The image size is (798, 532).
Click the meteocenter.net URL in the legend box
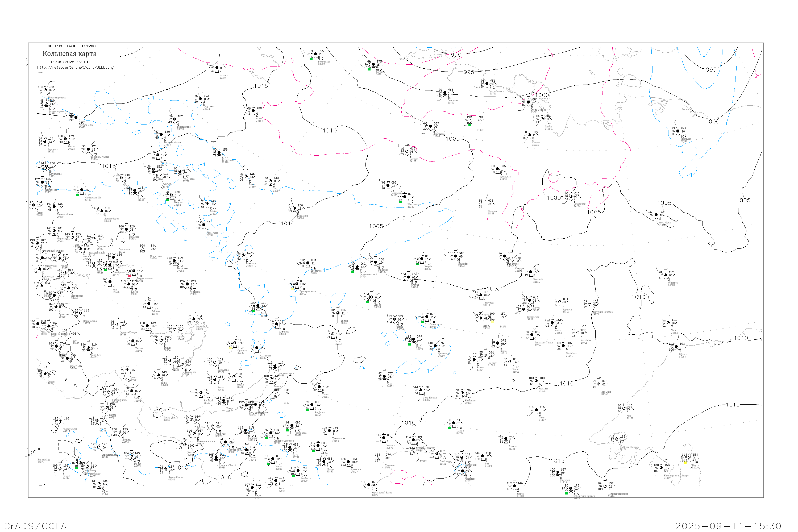(x=75, y=68)
